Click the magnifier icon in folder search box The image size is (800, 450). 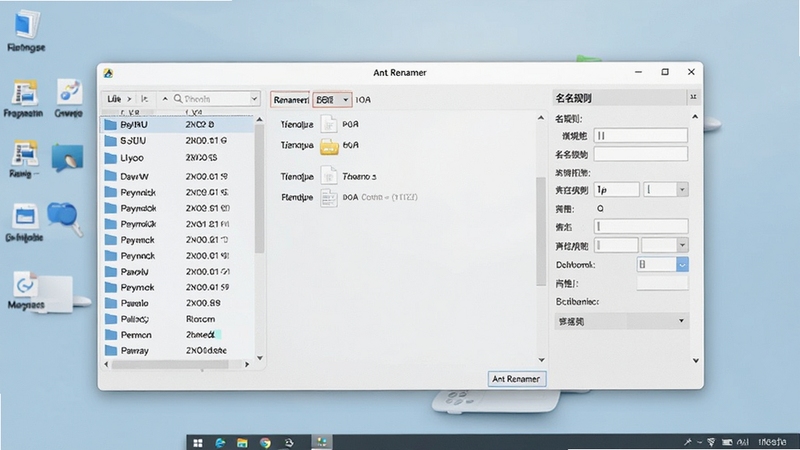[x=178, y=98]
